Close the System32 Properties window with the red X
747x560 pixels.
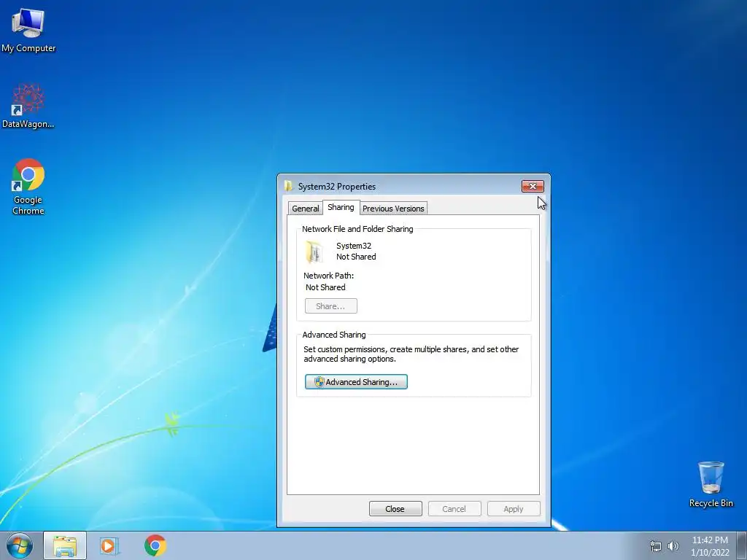(533, 186)
